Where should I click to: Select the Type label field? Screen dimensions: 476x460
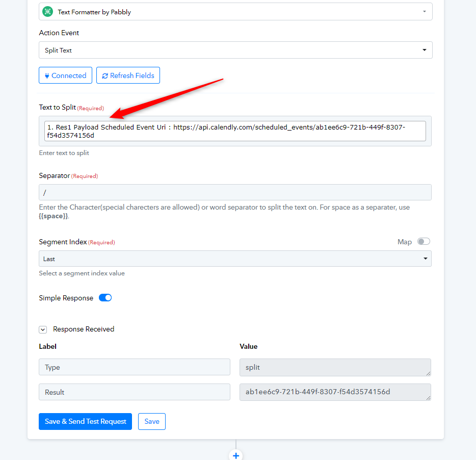pos(135,367)
